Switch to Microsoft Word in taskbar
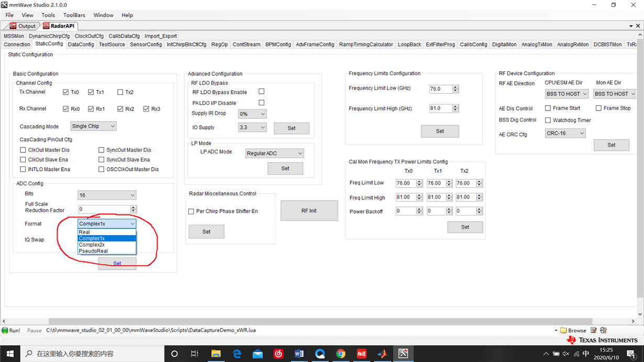The width and height of the screenshot is (644, 362). (x=299, y=354)
